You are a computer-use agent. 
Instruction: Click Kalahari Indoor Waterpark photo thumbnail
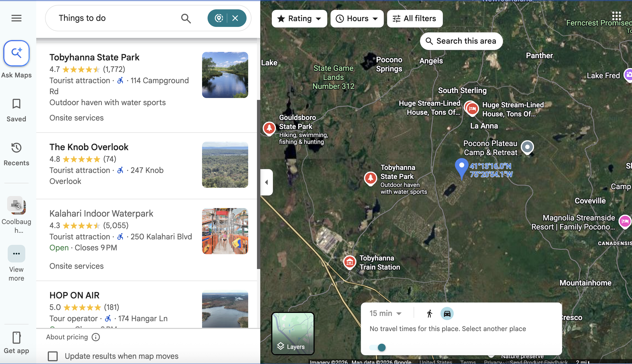tap(225, 231)
